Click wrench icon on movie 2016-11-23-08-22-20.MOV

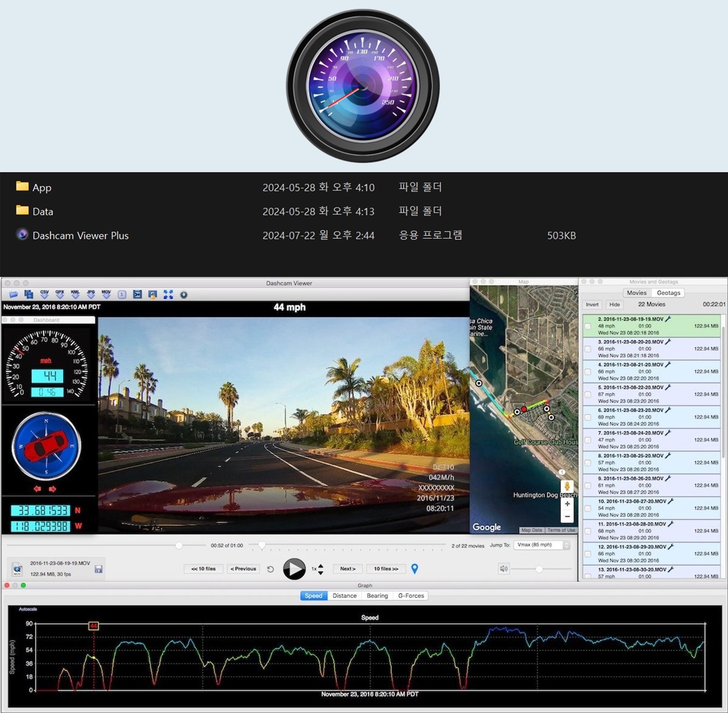(x=668, y=387)
